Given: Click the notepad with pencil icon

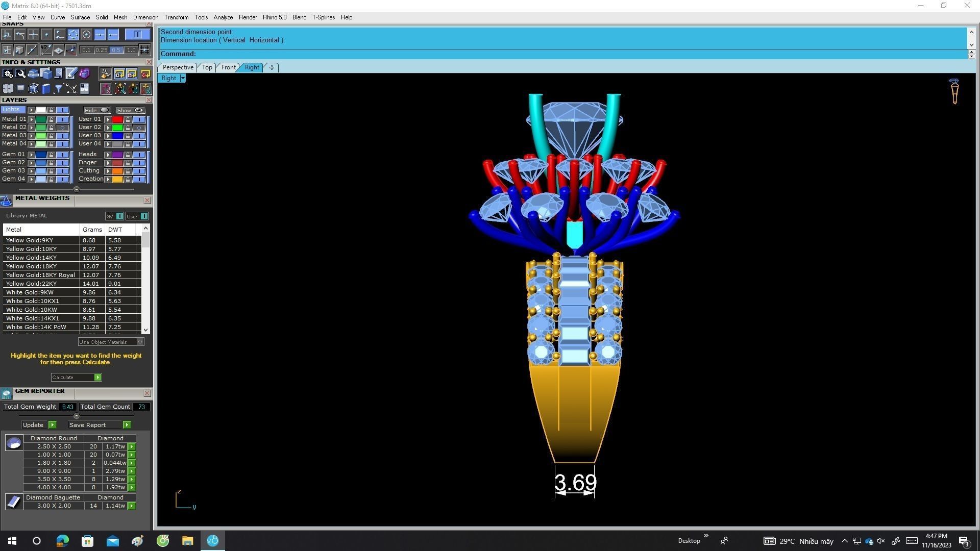Looking at the screenshot, I should tap(71, 74).
